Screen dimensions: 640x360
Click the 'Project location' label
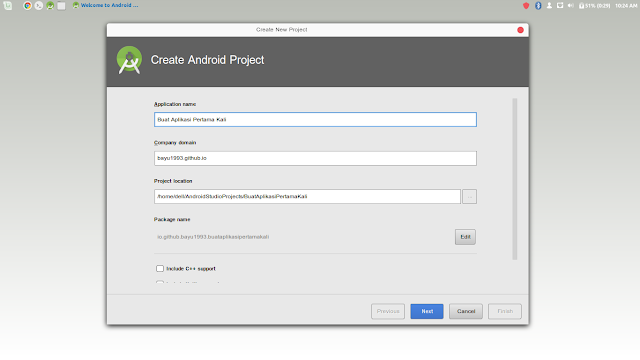click(x=173, y=181)
